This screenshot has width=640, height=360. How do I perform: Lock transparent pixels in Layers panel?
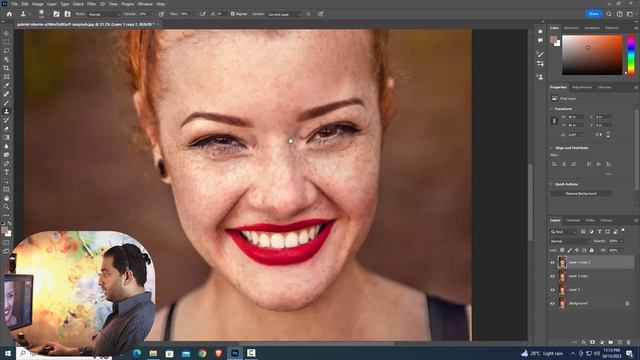coord(562,250)
